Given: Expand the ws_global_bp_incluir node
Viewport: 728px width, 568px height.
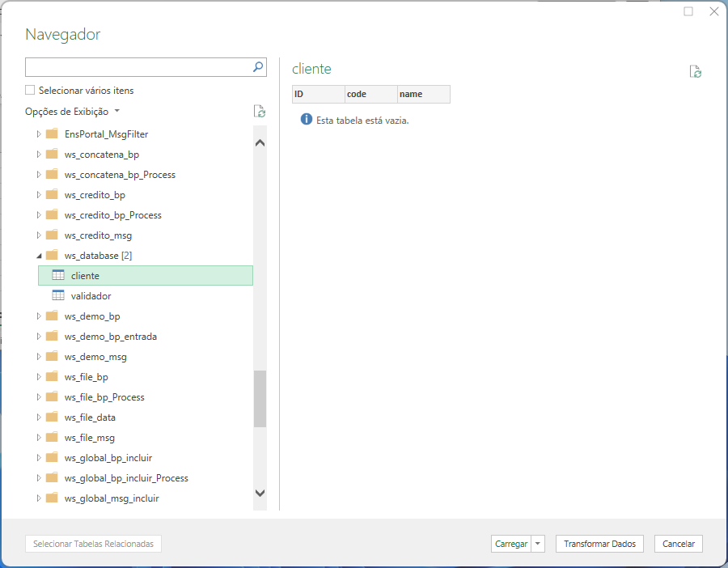Looking at the screenshot, I should point(38,458).
